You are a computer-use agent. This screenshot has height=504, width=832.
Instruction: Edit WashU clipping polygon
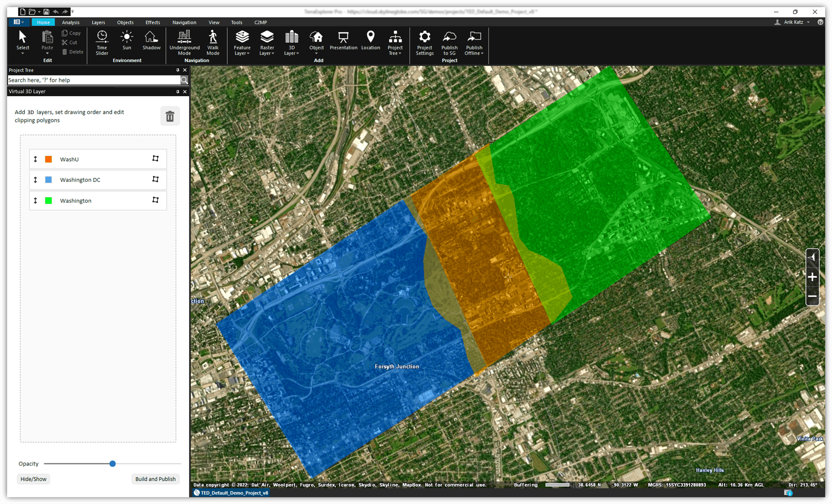click(x=155, y=159)
